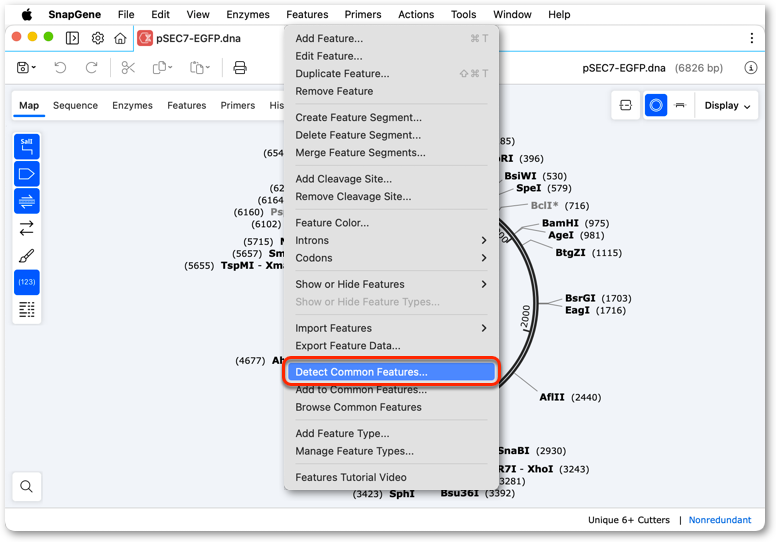Viewport: 776px width, 542px height.
Task: Open settings gear icon in title bar
Action: click(98, 38)
